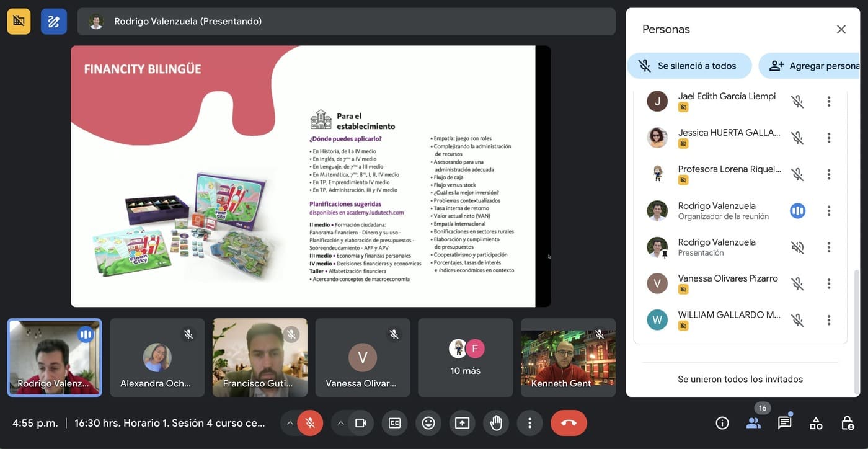Image resolution: width=868 pixels, height=449 pixels.
Task: Open more options for WILLIAM GALLARDO M...
Action: click(x=828, y=320)
